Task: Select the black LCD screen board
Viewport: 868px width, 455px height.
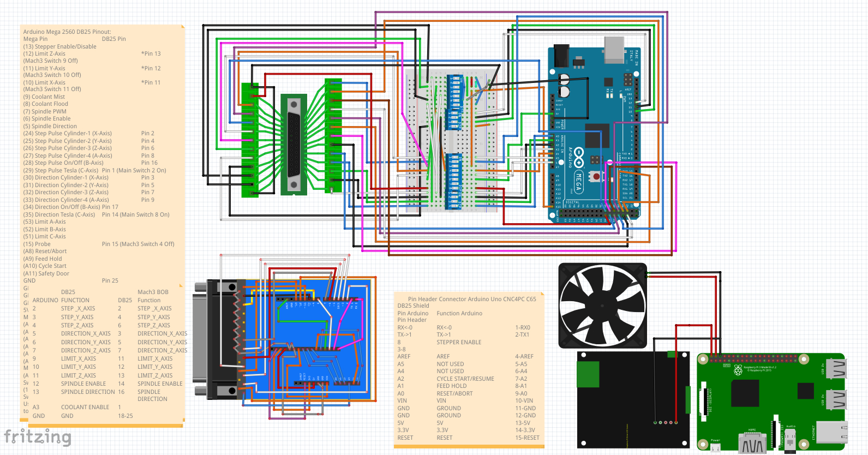Action: click(633, 400)
